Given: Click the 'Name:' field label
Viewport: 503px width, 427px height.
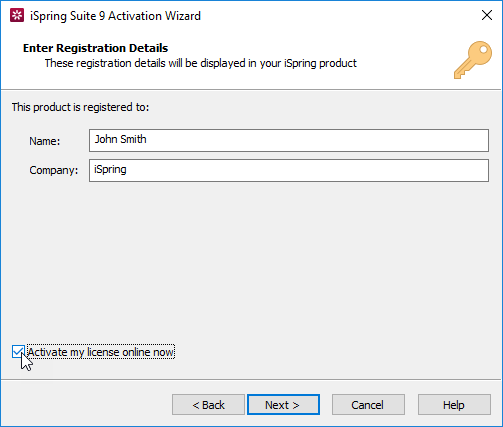Looking at the screenshot, I should tap(45, 141).
